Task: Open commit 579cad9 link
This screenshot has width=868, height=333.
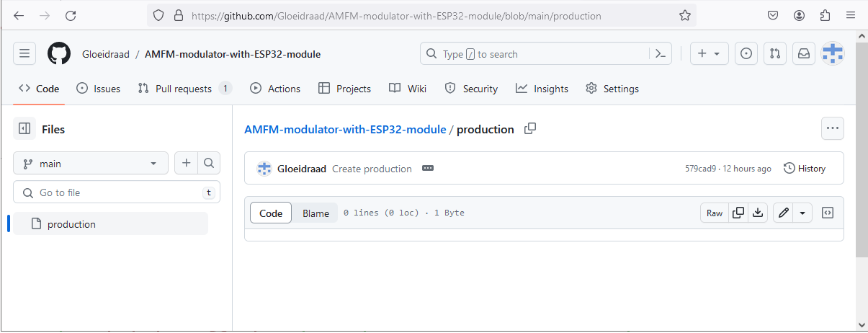Action: [x=700, y=169]
